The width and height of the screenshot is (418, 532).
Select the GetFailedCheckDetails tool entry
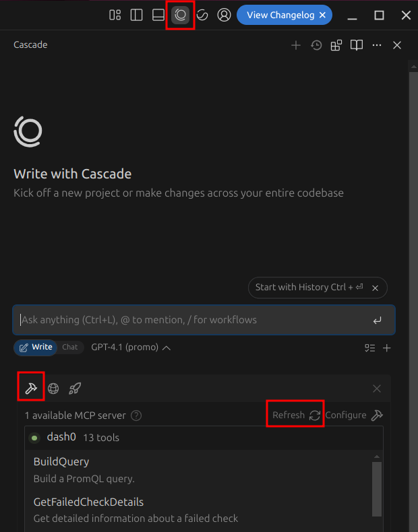pos(88,502)
